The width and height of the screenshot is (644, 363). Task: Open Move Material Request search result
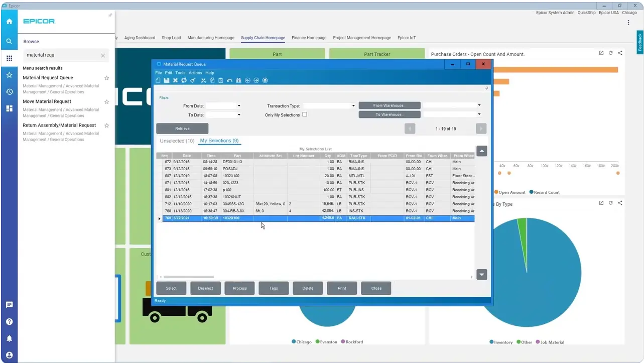(47, 101)
